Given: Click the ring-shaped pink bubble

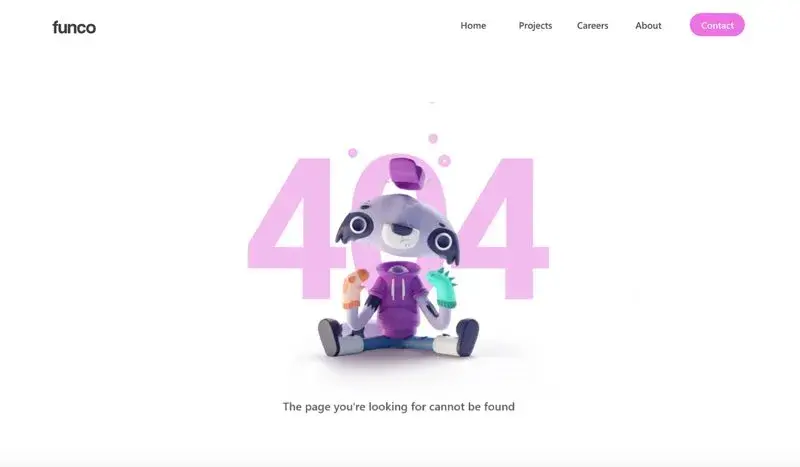Looking at the screenshot, I should tap(444, 161).
